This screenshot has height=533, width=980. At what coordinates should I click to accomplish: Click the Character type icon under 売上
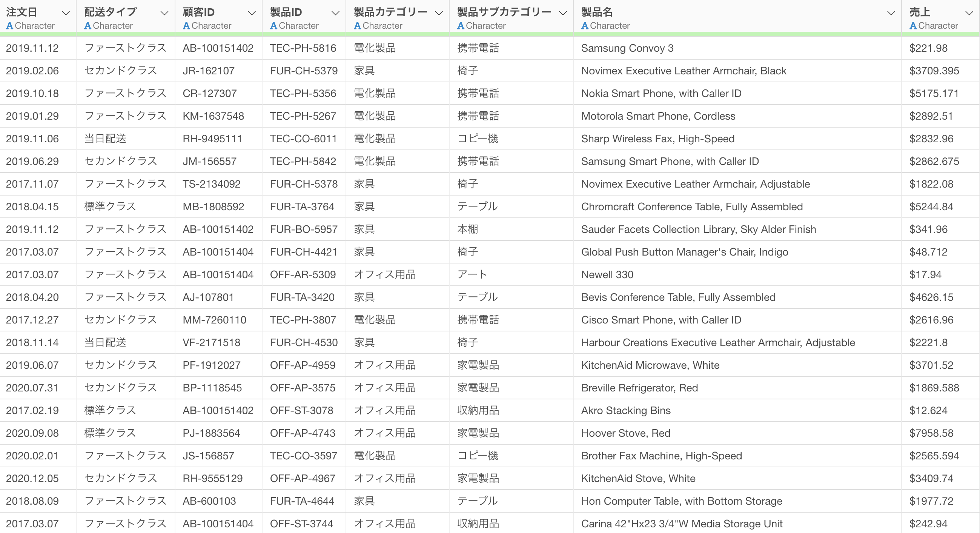pyautogui.click(x=913, y=26)
